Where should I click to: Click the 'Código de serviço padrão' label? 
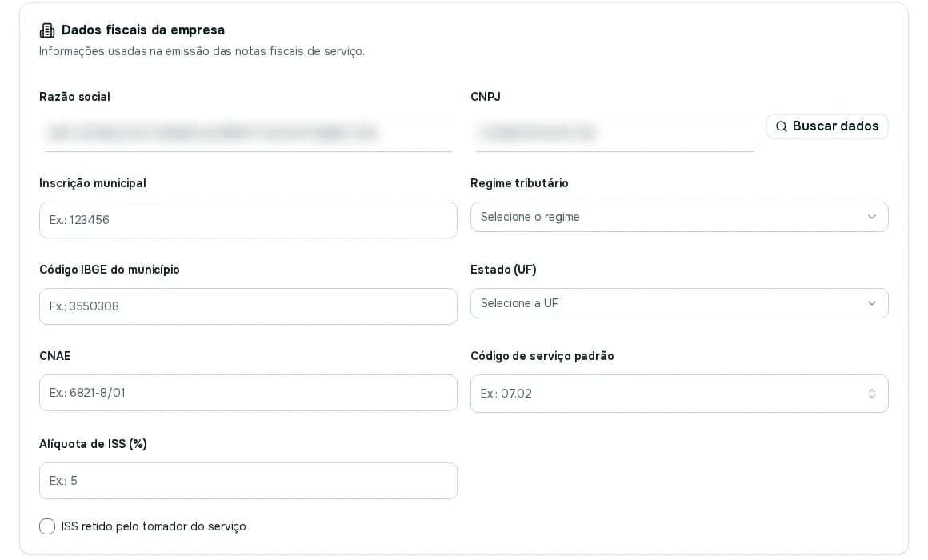pyautogui.click(x=542, y=356)
